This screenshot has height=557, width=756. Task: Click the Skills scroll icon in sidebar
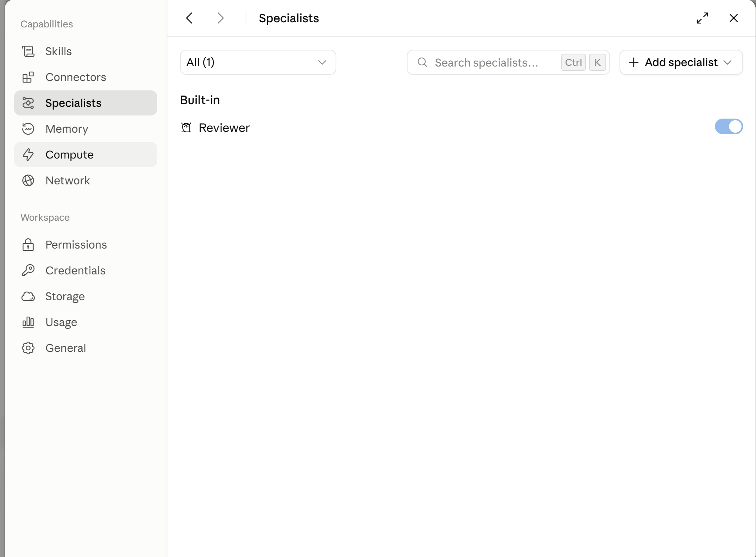tap(28, 51)
